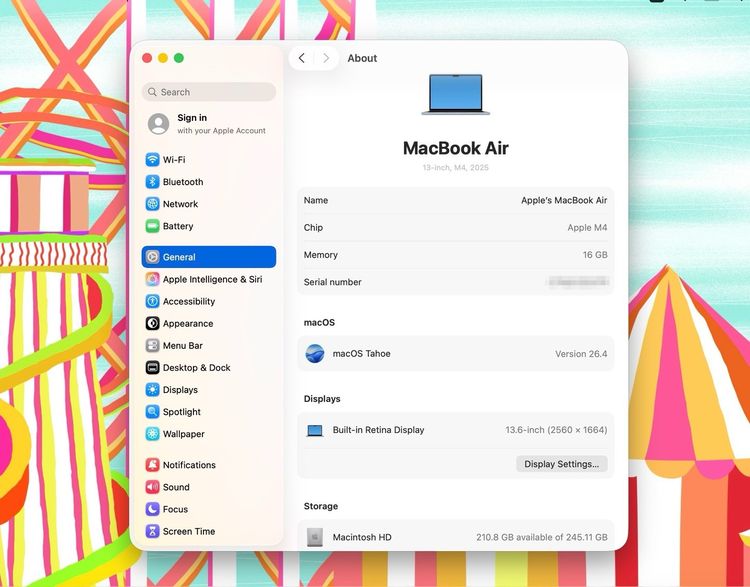
Task: Go back with the left chevron
Action: [301, 58]
